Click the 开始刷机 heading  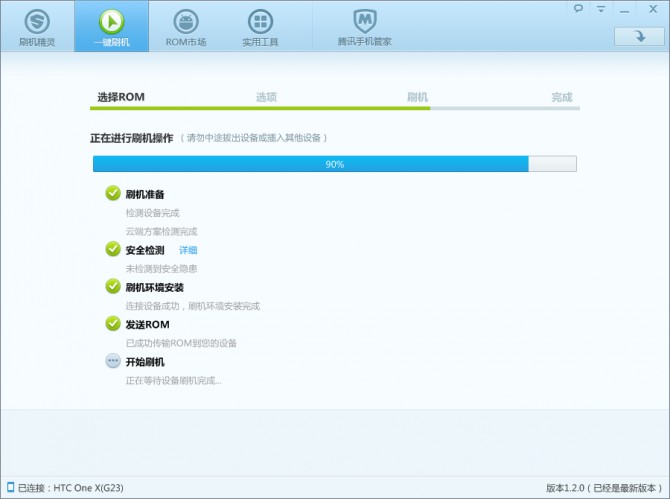pos(145,362)
